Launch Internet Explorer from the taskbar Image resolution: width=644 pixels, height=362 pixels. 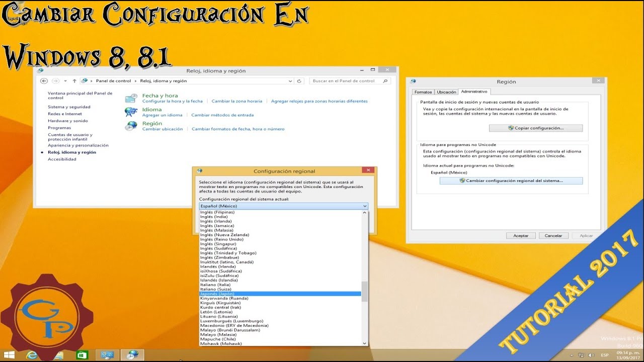tap(33, 355)
